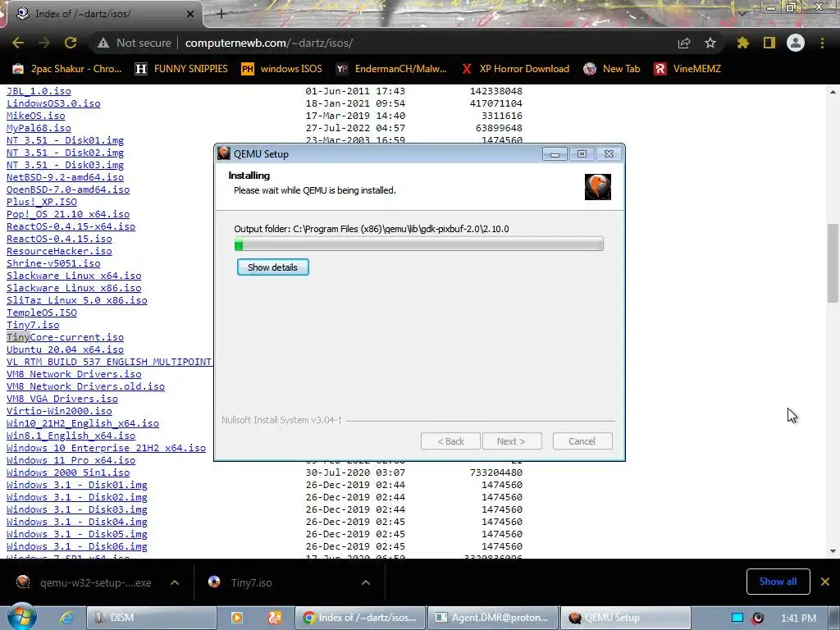Open the tab search chevron in Chrome
This screenshot has width=840, height=630.
[x=742, y=13]
